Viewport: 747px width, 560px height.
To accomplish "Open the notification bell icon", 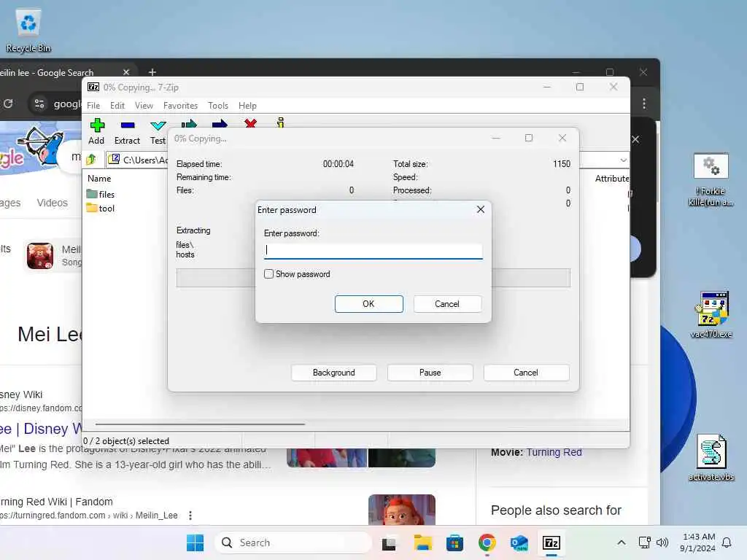I will pyautogui.click(x=727, y=542).
